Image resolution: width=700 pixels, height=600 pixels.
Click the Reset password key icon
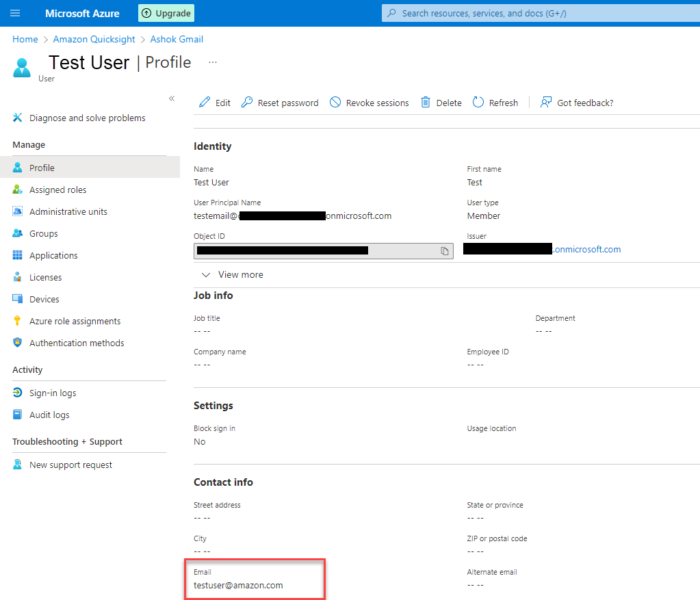[x=247, y=102]
